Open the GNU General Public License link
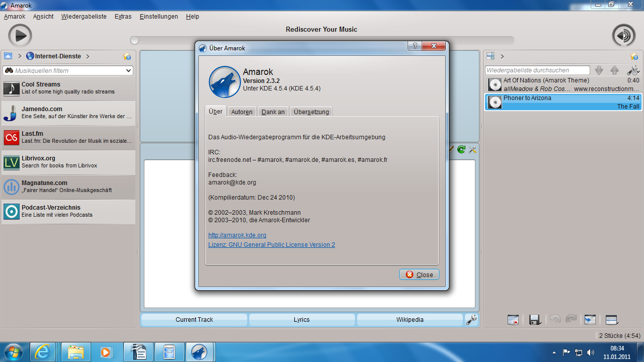Screen dimensions: 644x362 click(271, 245)
